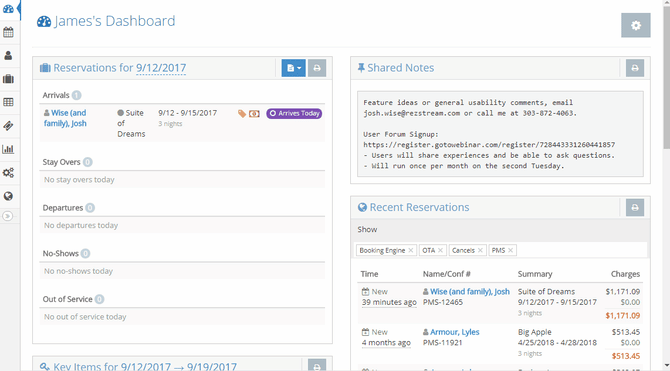The image size is (670, 371).
Task: Open the ticket icon in sidebar
Action: coord(8,126)
